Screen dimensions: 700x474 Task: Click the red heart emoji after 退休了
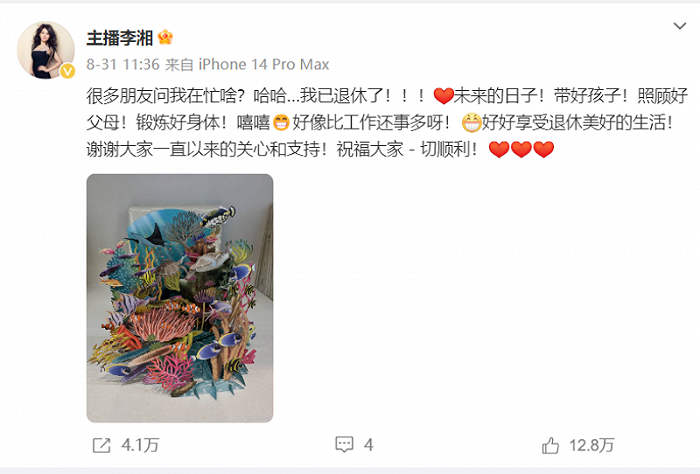443,96
